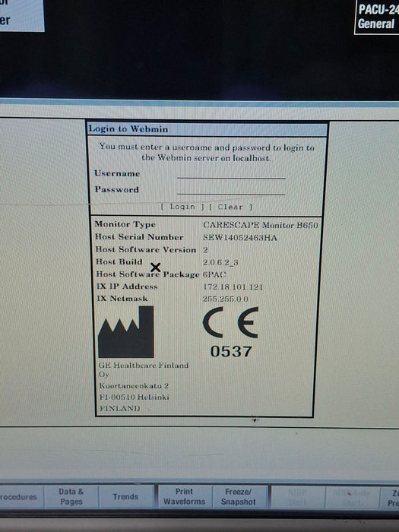
Task: Click the 'Password' label
Action: [117, 189]
